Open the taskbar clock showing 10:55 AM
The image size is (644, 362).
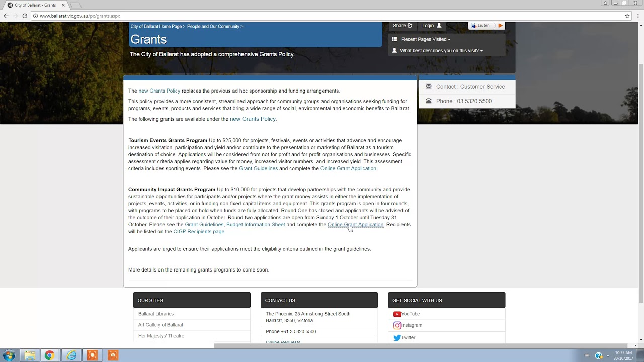point(623,355)
